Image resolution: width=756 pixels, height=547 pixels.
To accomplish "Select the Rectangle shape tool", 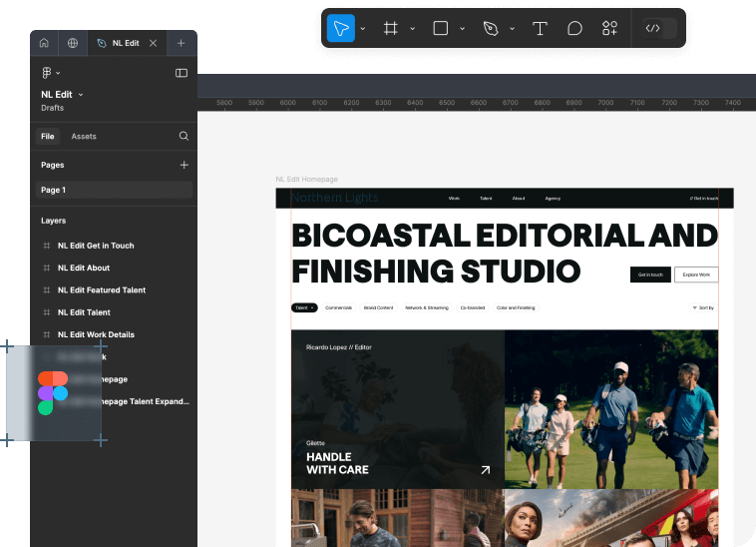I will (441, 28).
